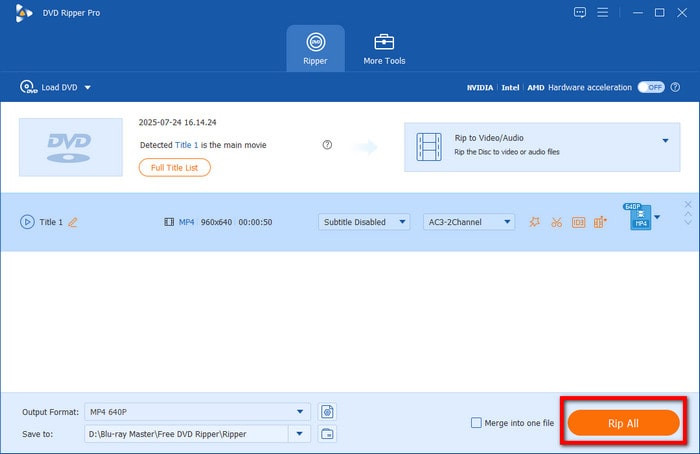The image size is (700, 454).
Task: Click the scissors Cut icon
Action: (557, 222)
